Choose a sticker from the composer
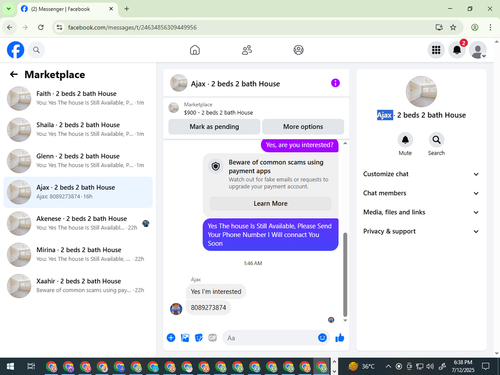The width and height of the screenshot is (500, 375). (x=199, y=338)
